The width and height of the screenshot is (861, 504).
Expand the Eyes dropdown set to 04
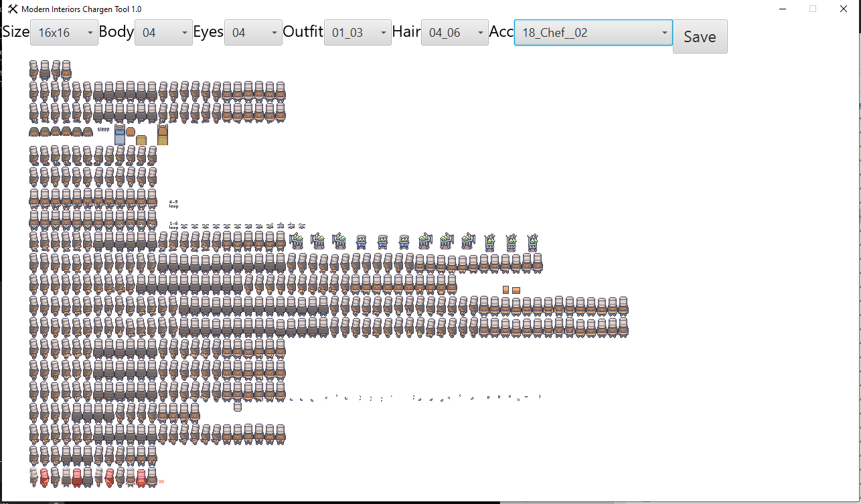(253, 33)
